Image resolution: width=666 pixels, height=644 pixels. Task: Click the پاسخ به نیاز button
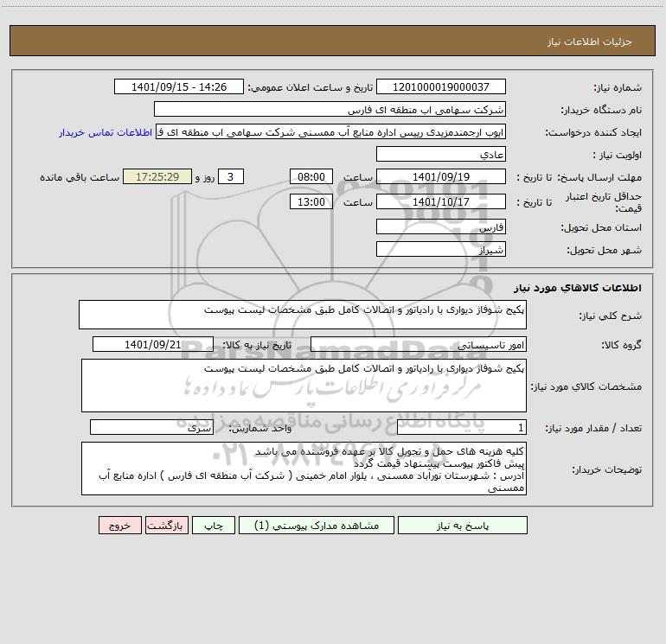click(462, 526)
